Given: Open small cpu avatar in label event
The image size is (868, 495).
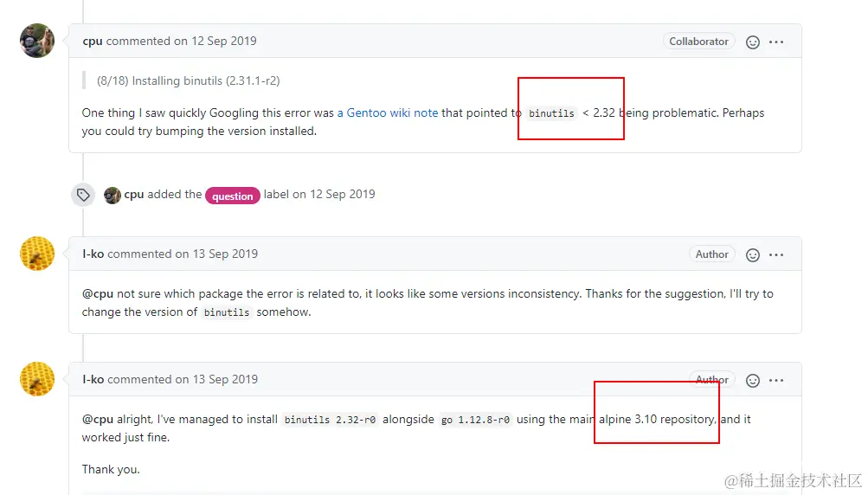Looking at the screenshot, I should 113,195.
